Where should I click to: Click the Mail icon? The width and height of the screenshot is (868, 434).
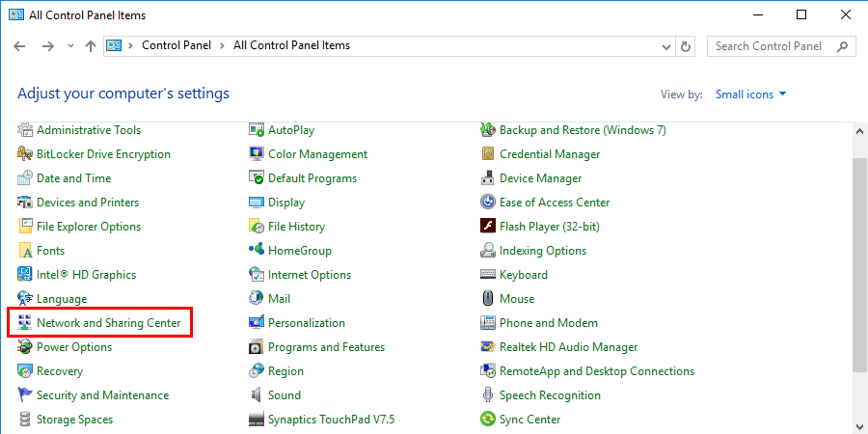click(257, 299)
